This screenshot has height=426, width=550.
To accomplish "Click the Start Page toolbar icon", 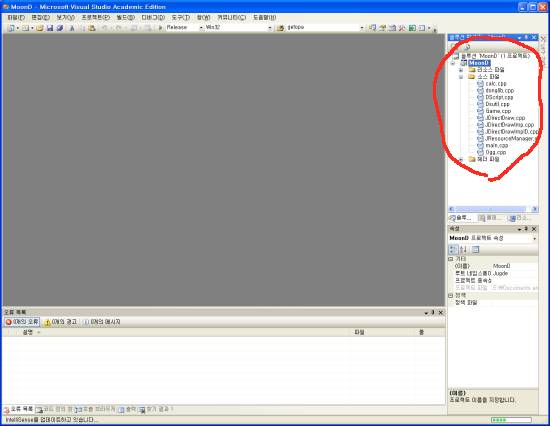I will [412, 28].
